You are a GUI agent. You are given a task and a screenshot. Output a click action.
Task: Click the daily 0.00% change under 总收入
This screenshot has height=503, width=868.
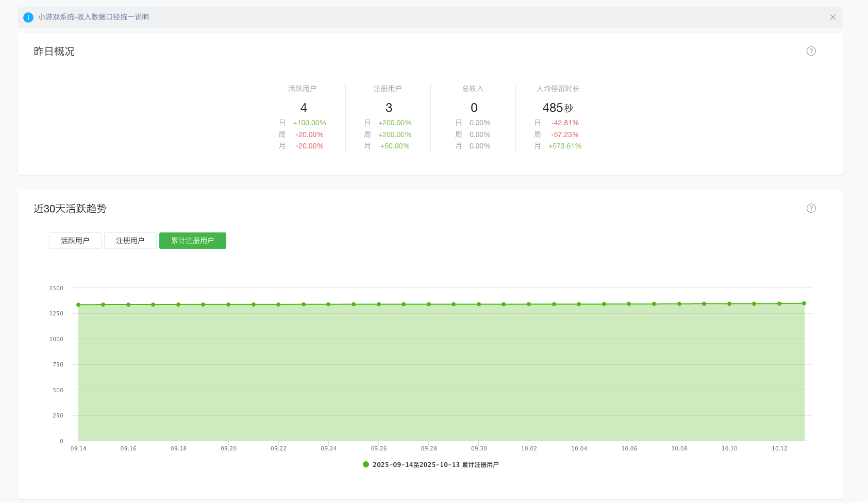(480, 123)
